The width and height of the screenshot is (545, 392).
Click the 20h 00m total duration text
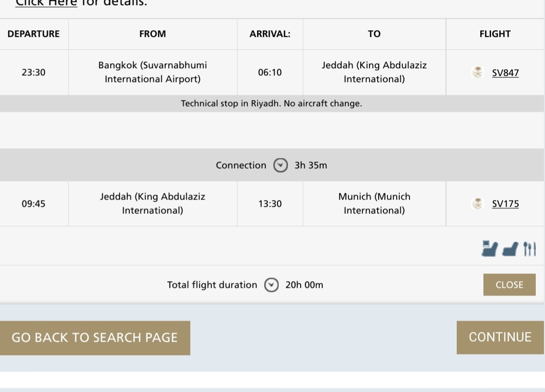304,285
